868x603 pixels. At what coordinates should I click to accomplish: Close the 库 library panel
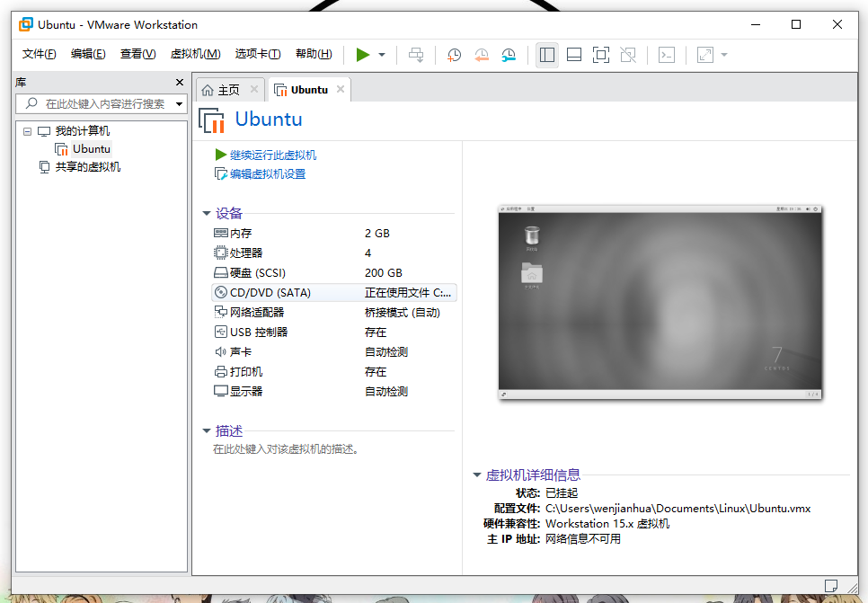[180, 83]
